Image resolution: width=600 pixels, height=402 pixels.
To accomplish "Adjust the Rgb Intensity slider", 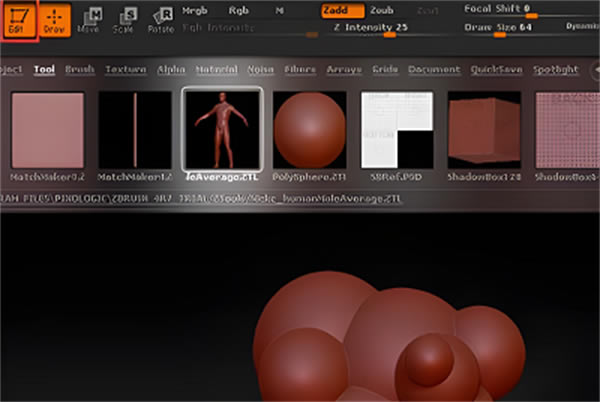I will point(249,30).
